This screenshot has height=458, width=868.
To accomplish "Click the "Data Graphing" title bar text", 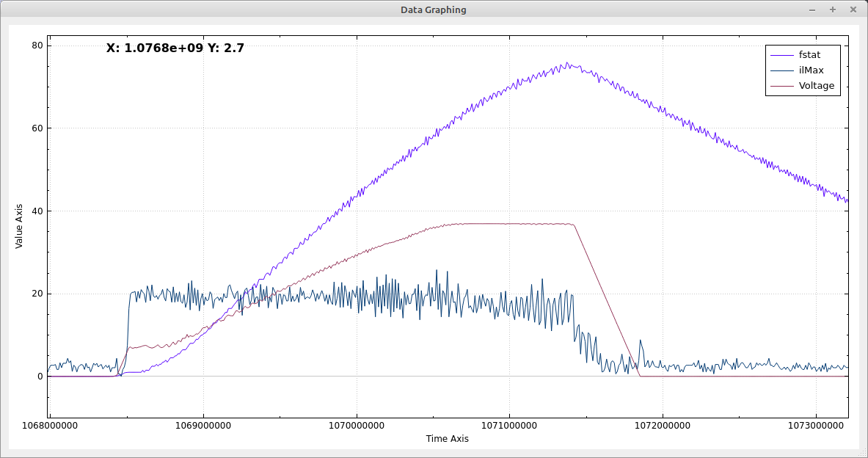I will pyautogui.click(x=433, y=10).
